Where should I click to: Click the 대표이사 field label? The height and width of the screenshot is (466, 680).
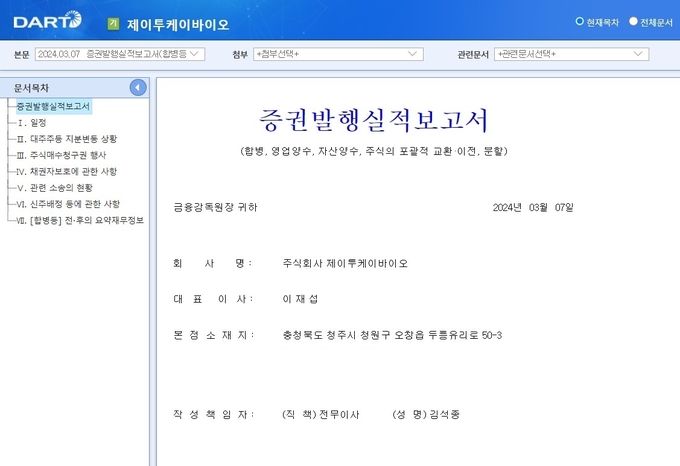(x=212, y=299)
